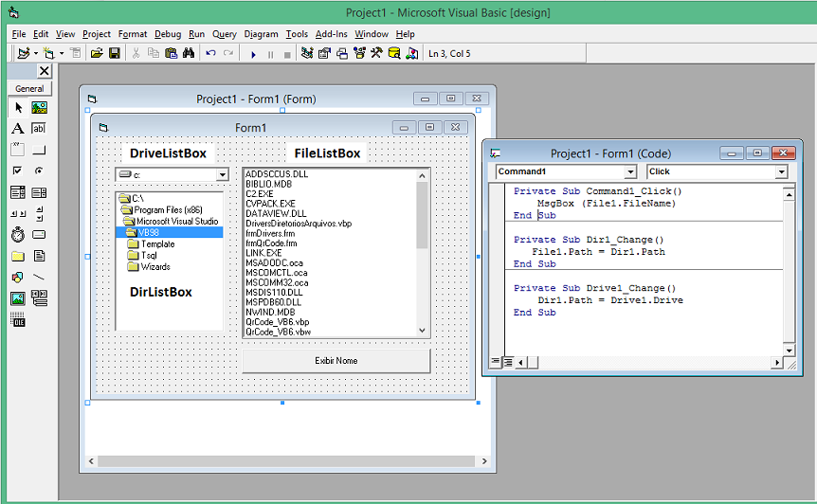
Task: Open the Add Project dropdown arrow
Action: point(35,53)
